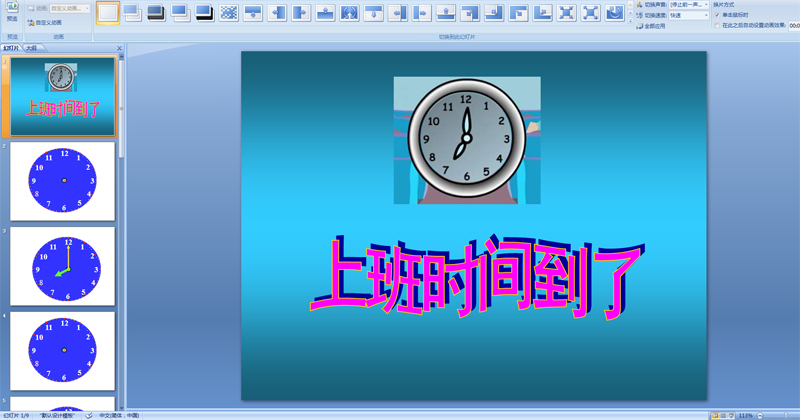Toggle 单击鼠标时 on mouse click checkbox

tap(717, 15)
